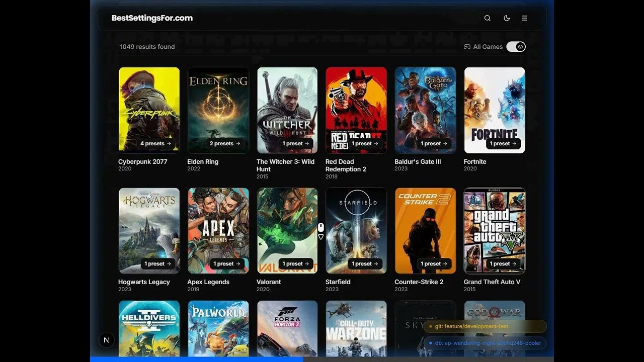Open Elden Ring's 2 presets button
644x362 pixels.
[225, 143]
